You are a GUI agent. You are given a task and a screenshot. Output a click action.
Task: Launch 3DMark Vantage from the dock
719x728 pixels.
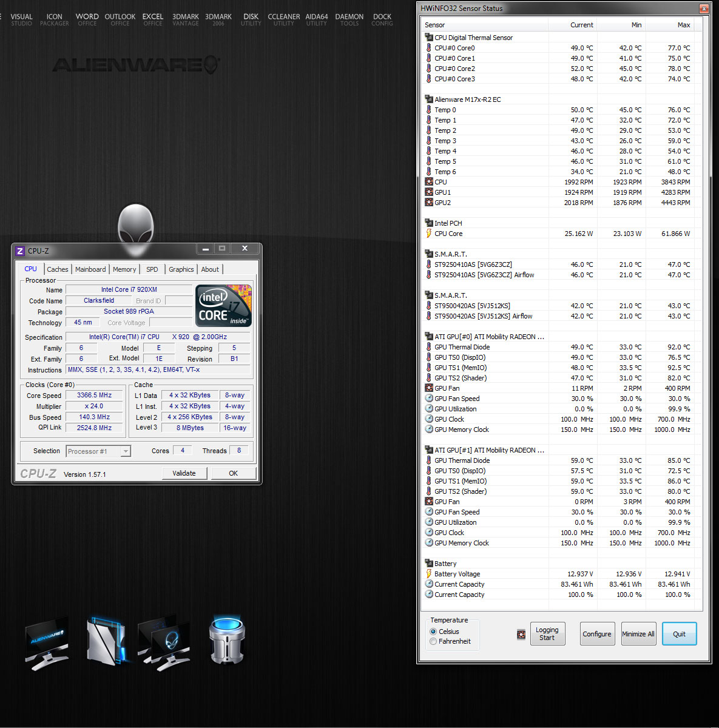pyautogui.click(x=186, y=20)
